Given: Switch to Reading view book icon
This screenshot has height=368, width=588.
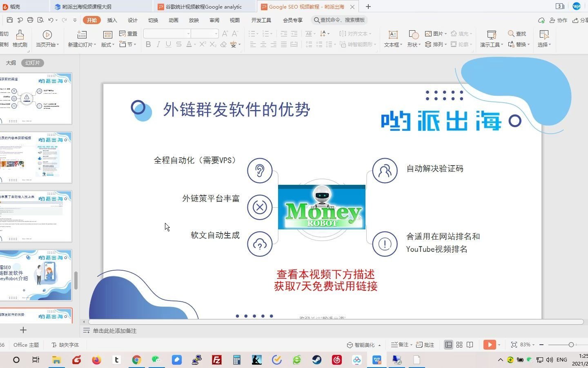Looking at the screenshot, I should point(470,345).
